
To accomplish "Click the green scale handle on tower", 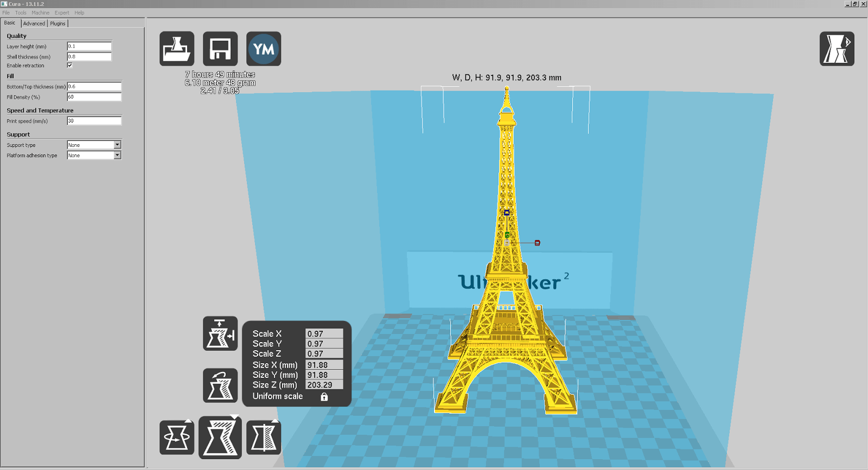I will pyautogui.click(x=507, y=235).
